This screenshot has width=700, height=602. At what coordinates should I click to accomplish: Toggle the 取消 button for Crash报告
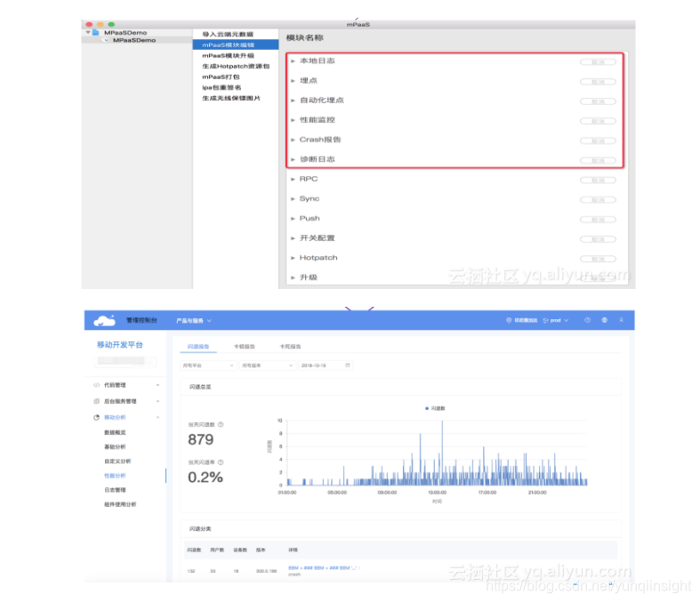point(598,140)
